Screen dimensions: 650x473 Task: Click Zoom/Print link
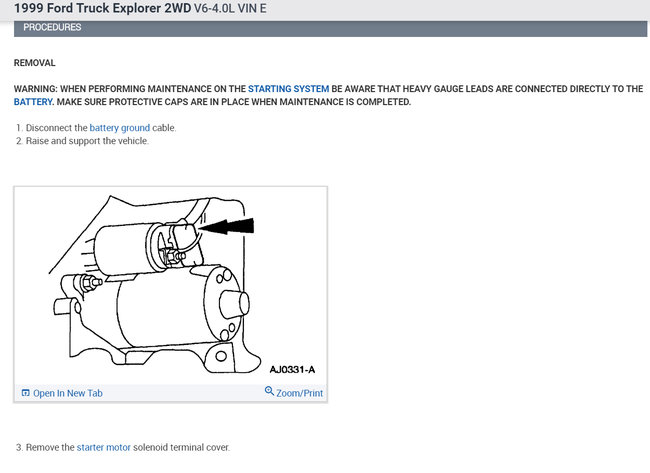tap(299, 393)
